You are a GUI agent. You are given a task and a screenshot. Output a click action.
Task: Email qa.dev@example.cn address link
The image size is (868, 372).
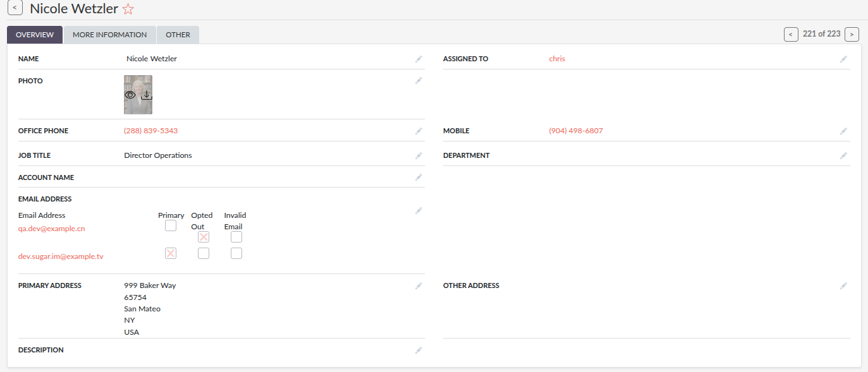tap(51, 229)
